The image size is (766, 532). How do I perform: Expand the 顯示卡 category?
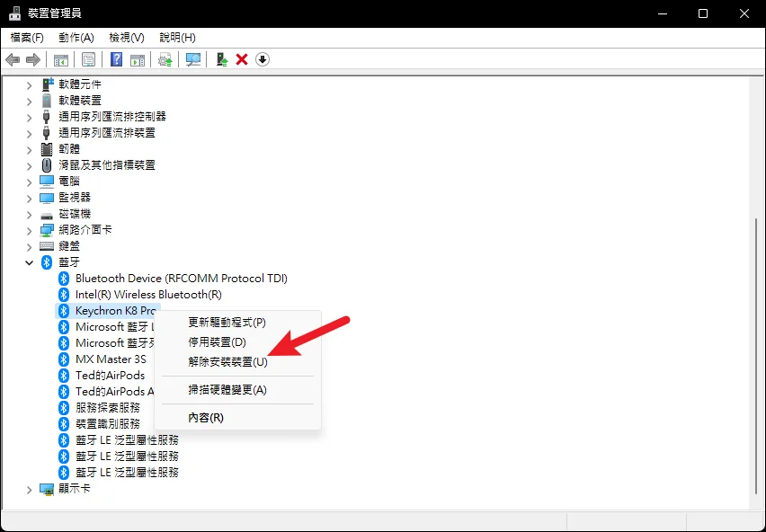click(x=29, y=489)
